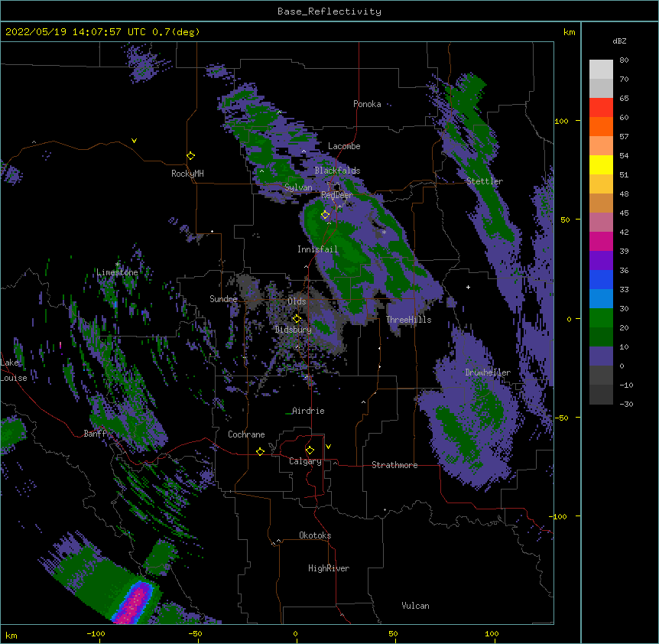Screen dimensions: 659x644
Task: Click the -100 km tick on bottom axis
Action: pyautogui.click(x=96, y=633)
